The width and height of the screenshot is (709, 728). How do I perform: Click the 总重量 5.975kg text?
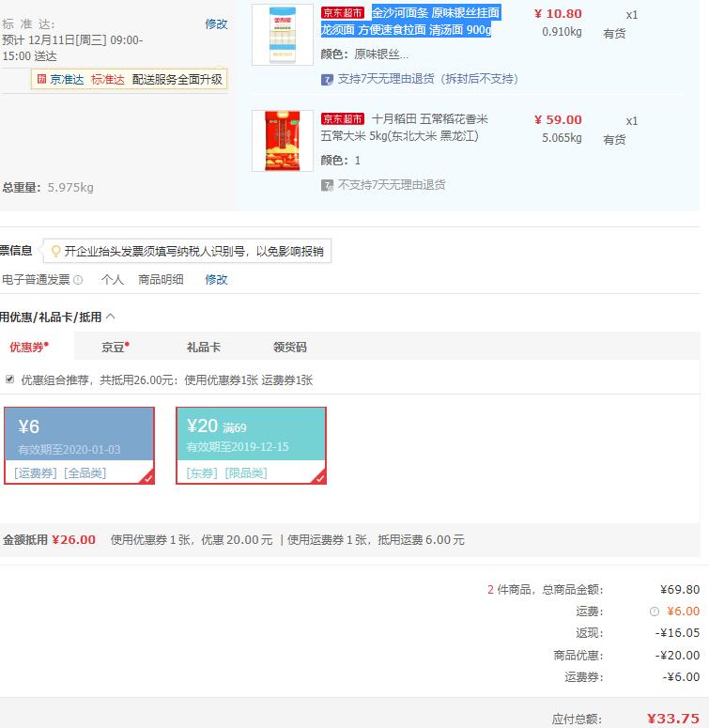tap(48, 188)
